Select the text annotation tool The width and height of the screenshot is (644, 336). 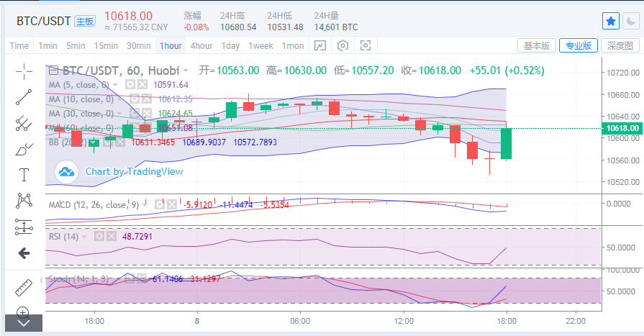point(24,174)
